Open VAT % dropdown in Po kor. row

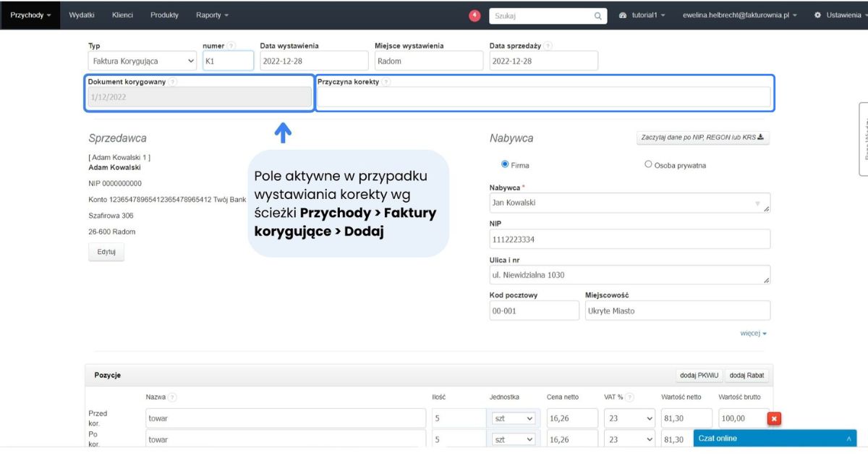coord(630,439)
